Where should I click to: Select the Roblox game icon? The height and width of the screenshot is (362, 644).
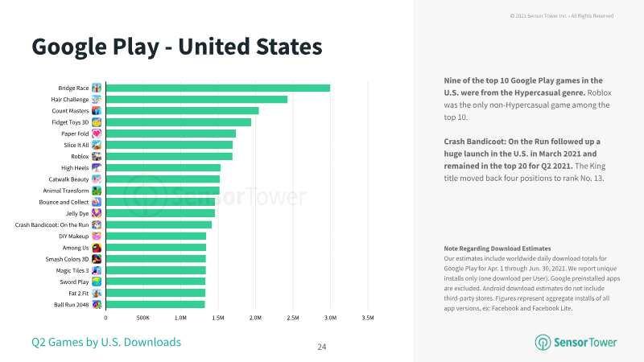97,156
